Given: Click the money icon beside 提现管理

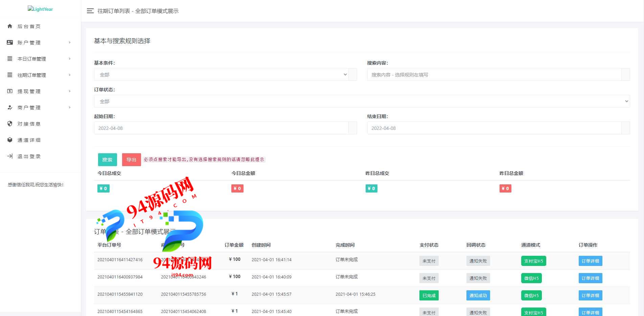Looking at the screenshot, I should click(10, 91).
